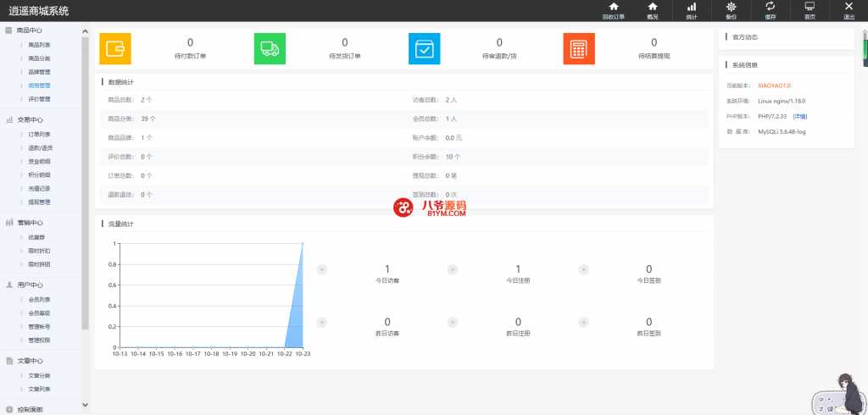Go to 会员列表 in sidebar
This screenshot has width=868, height=415.
[x=40, y=299]
